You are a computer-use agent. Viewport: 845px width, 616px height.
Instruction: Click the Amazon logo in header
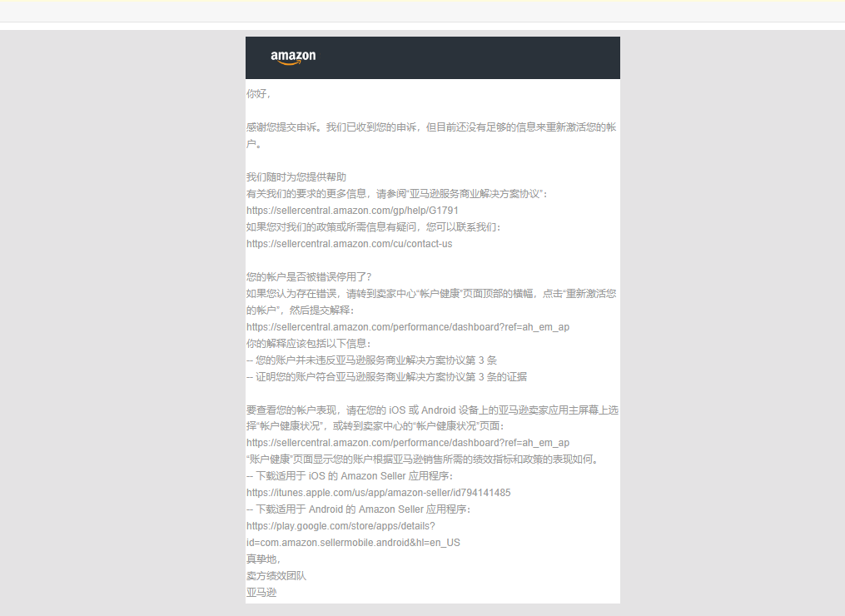(x=293, y=57)
